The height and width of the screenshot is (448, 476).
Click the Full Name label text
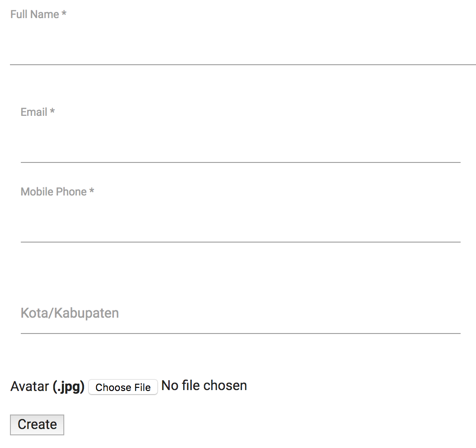pos(35,14)
